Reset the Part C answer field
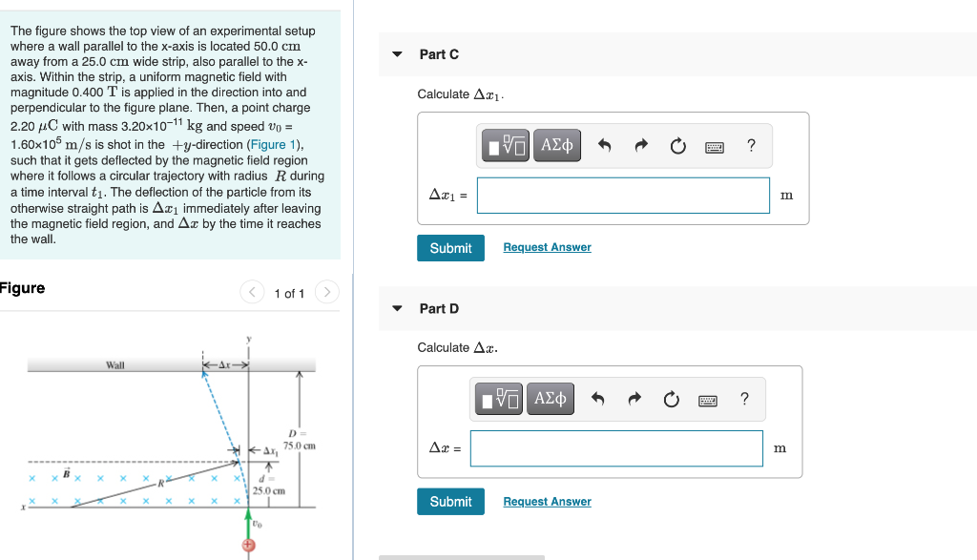Viewport: 977px width, 560px height. point(672,145)
